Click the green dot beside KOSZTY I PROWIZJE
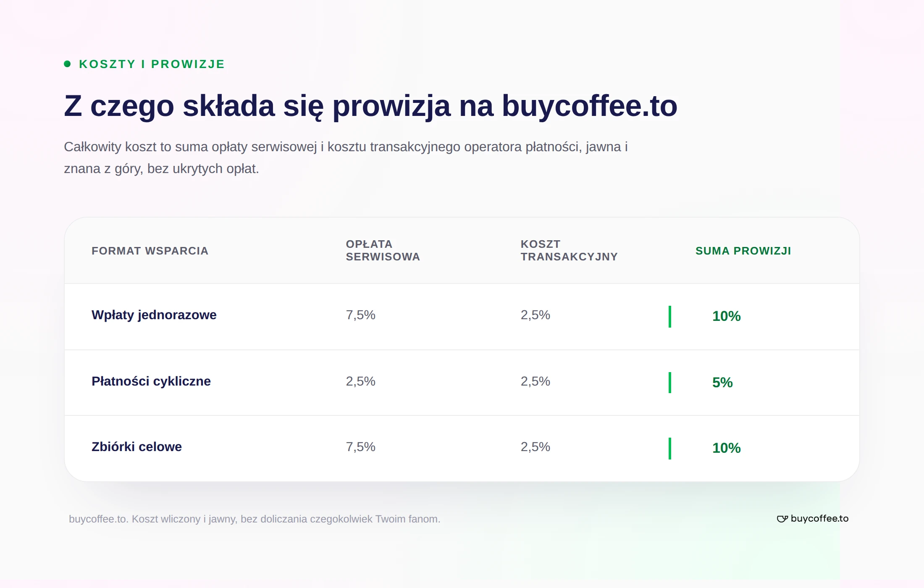Image resolution: width=924 pixels, height=588 pixels. point(67,64)
